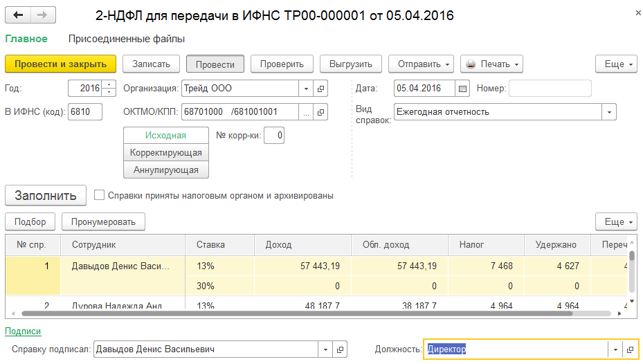Screen dimensions: 643x364
Task: Click the Ставка column header
Action: coord(220,245)
